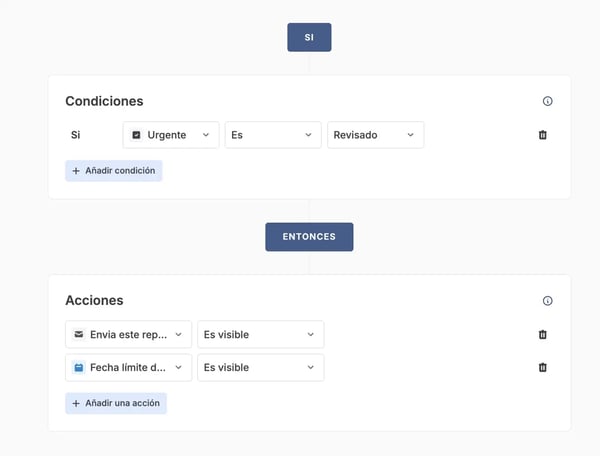Click the checkbox icon beside Urgente
The height and width of the screenshot is (456, 600).
click(136, 135)
